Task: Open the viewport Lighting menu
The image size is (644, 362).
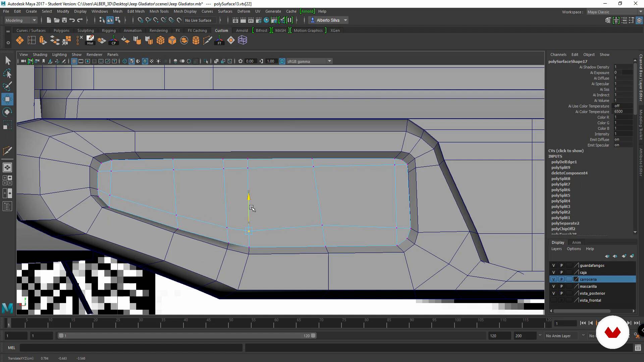Action: (x=59, y=55)
